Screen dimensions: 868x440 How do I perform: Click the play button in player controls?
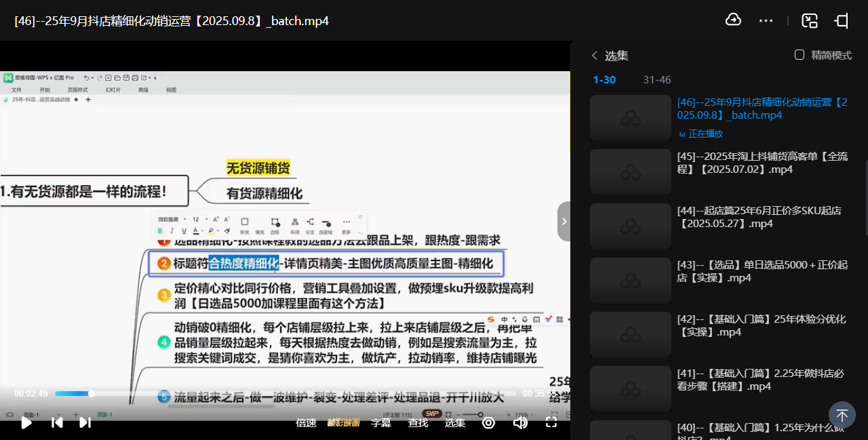[x=26, y=422]
